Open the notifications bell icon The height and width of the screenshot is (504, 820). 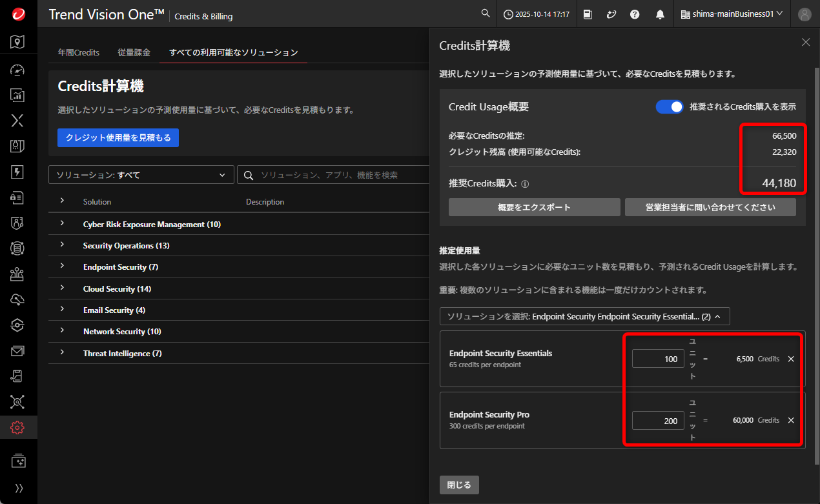tap(660, 14)
